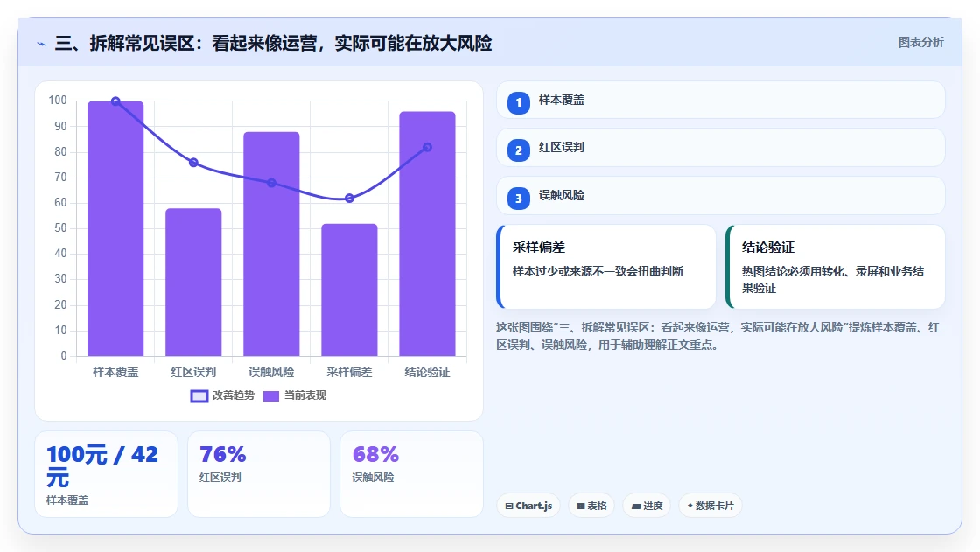
Task: Click the 76% 红区误判 data card
Action: 259,474
